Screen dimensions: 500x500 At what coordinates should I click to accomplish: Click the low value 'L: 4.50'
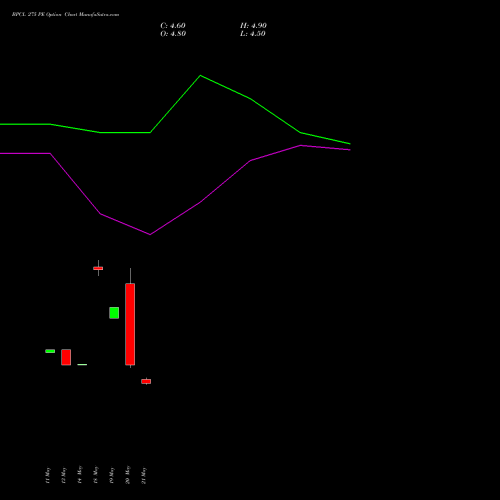coord(253,34)
